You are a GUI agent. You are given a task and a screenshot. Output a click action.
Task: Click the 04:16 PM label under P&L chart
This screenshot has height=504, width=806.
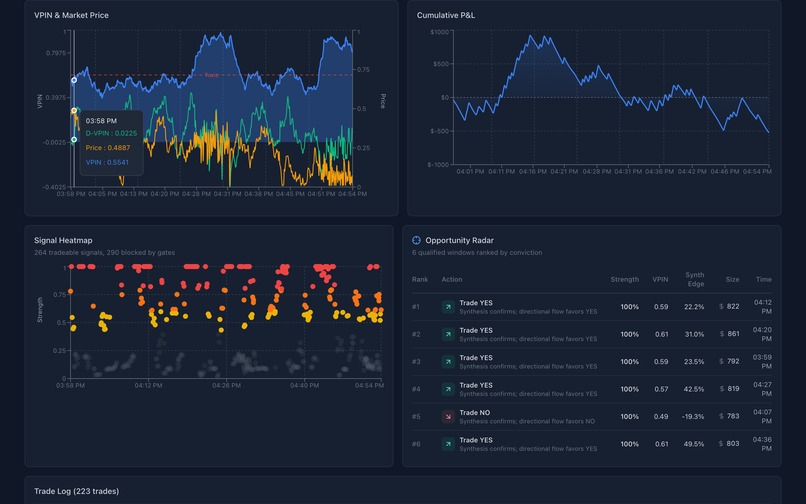click(533, 171)
